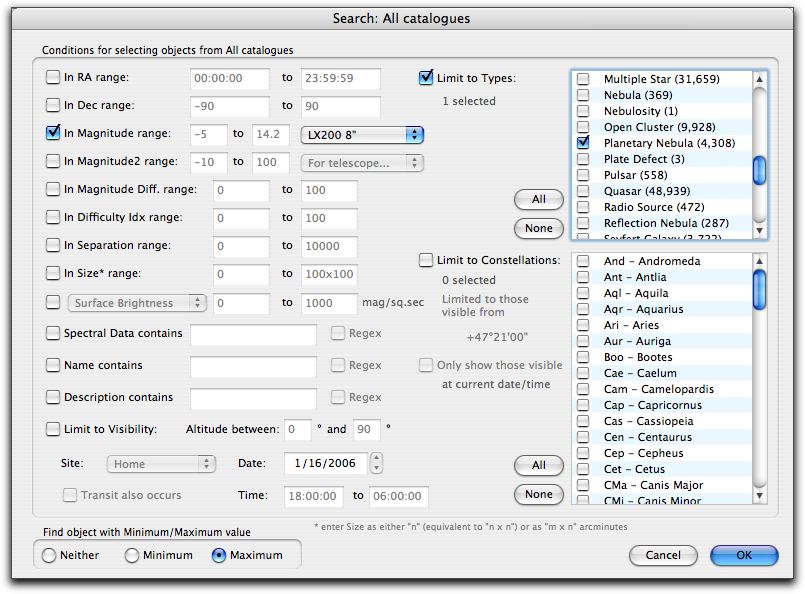805x594 pixels.
Task: Toggle the Limit to Types checkbox
Action: point(426,78)
